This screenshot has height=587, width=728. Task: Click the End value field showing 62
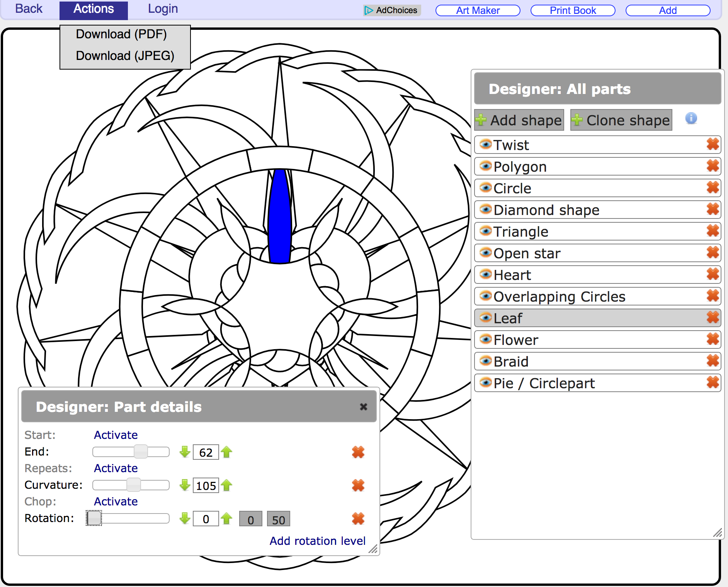coord(206,452)
